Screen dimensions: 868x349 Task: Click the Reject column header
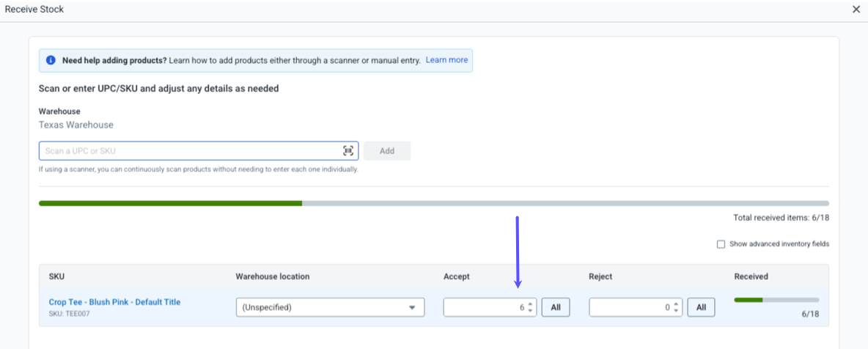(x=600, y=276)
